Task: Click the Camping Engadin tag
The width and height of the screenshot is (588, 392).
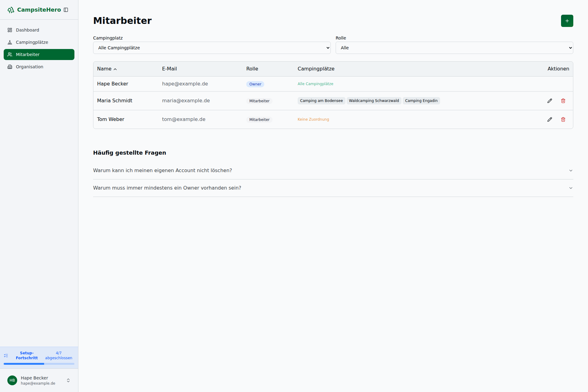Action: (x=421, y=101)
